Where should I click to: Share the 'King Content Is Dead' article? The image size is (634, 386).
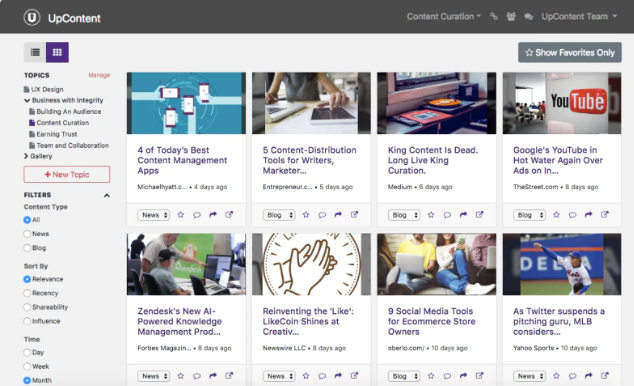click(463, 215)
